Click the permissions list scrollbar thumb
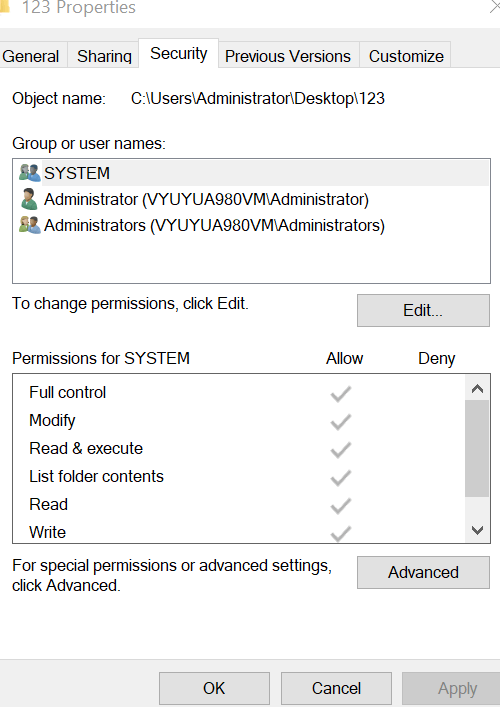This screenshot has height=707, width=500. click(x=477, y=448)
